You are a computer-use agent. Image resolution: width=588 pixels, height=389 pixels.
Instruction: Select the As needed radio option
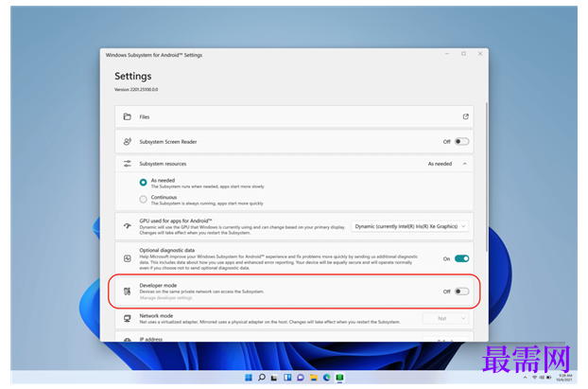[143, 183]
